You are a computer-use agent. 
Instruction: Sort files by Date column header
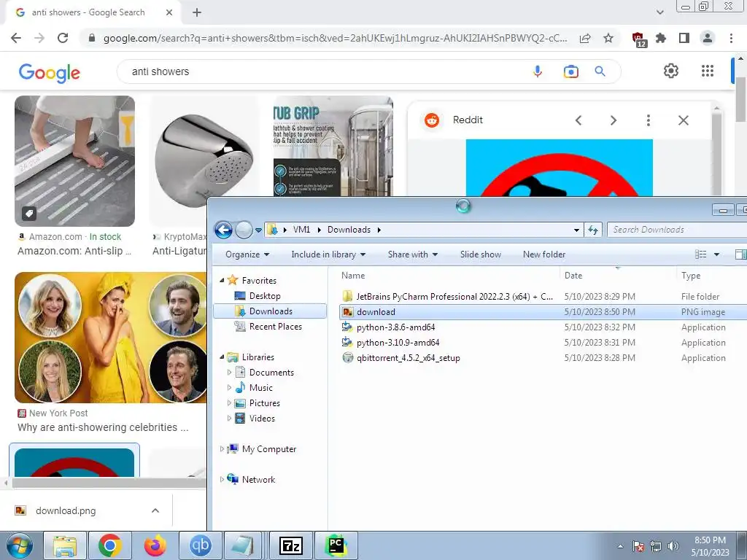pyautogui.click(x=573, y=275)
